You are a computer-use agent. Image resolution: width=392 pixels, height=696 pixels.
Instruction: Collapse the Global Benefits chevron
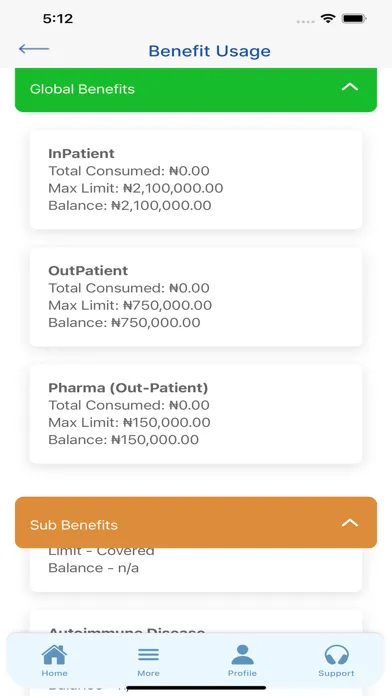click(x=350, y=87)
